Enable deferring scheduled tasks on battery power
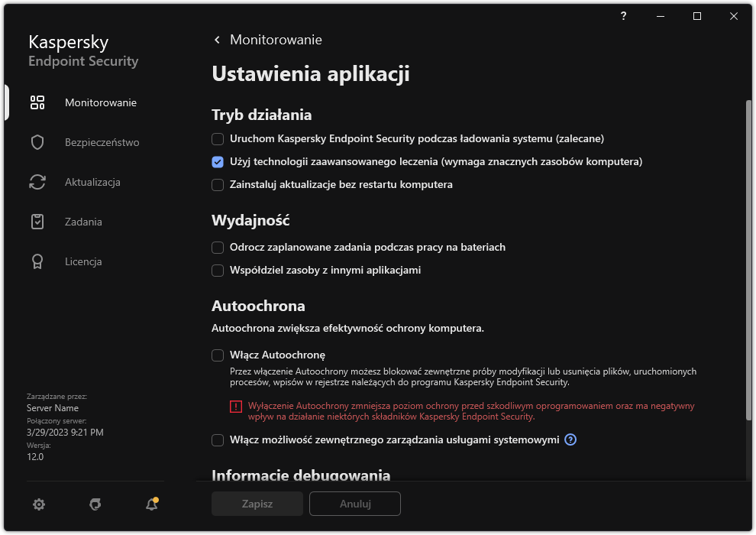 click(218, 247)
